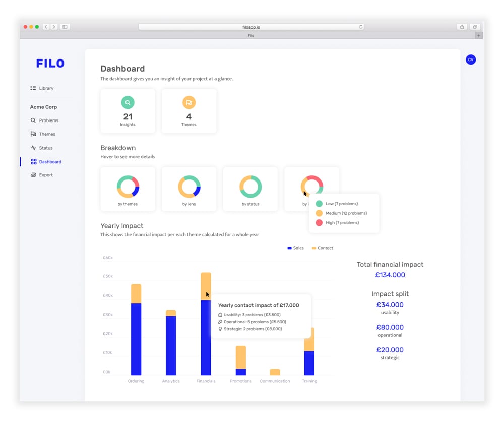Image resolution: width=504 pixels, height=422 pixels.
Task: Open the CV user avatar
Action: [x=471, y=59]
